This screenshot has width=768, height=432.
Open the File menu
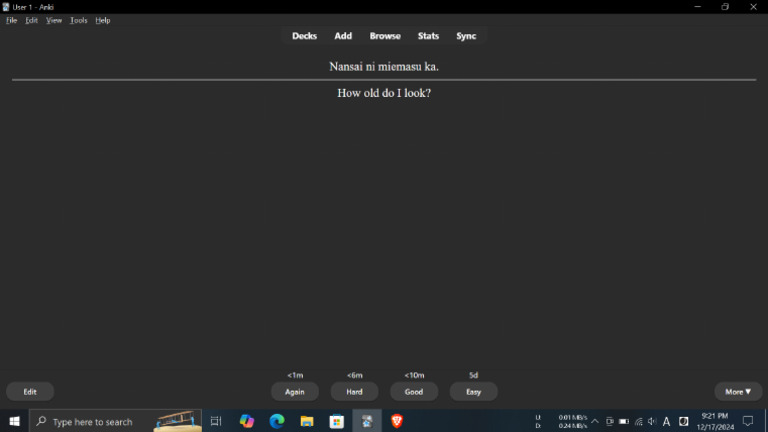click(x=11, y=20)
